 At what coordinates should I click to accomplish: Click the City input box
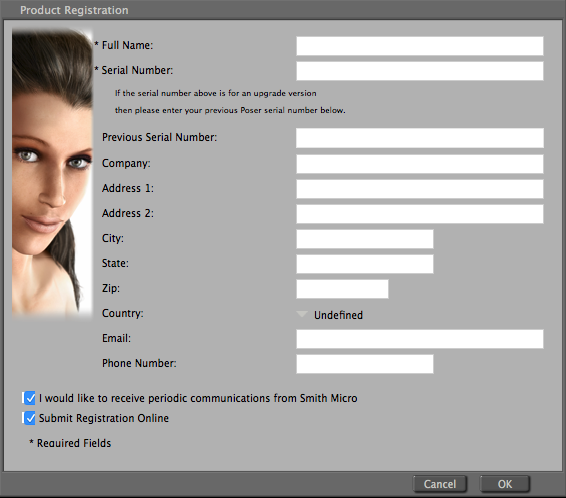(365, 239)
